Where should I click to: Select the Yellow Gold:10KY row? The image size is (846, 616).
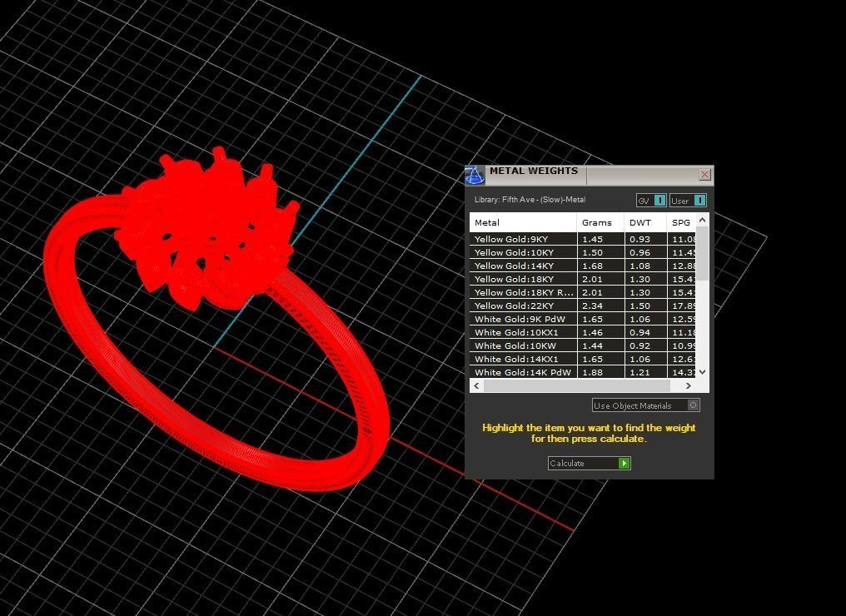click(x=583, y=252)
